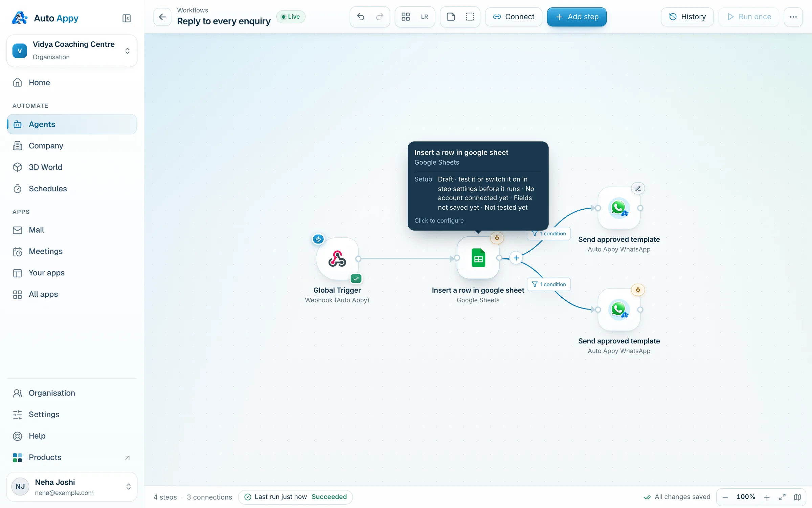Click the Global Trigger webhook node
Viewport: 812px width, 508px height.
pyautogui.click(x=337, y=259)
